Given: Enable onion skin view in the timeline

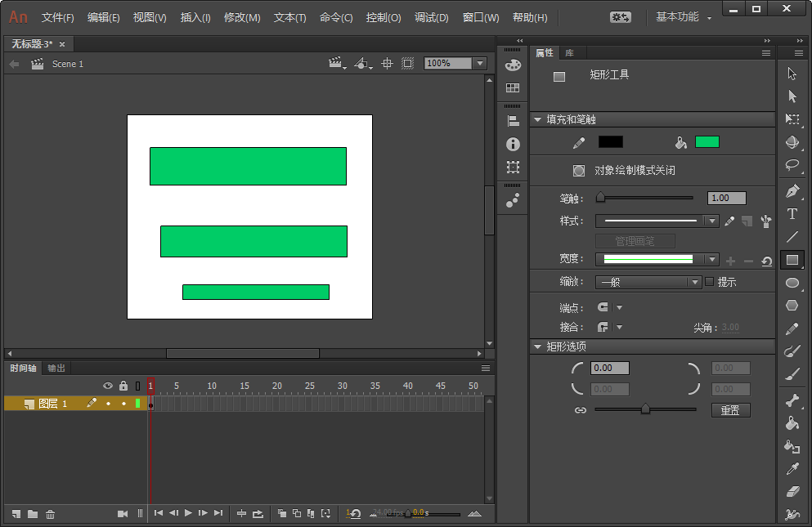Looking at the screenshot, I should pos(281,513).
